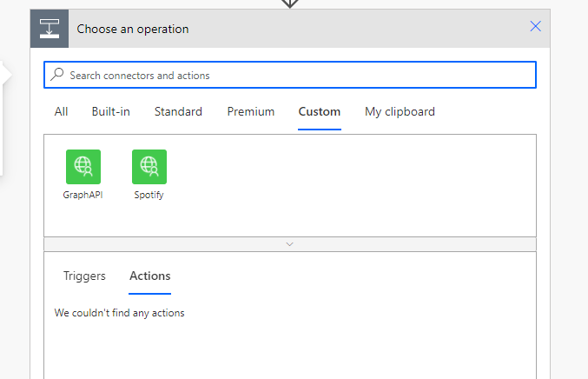Select the Spotify custom connector icon
Screen dimensions: 588x379
[x=149, y=167]
